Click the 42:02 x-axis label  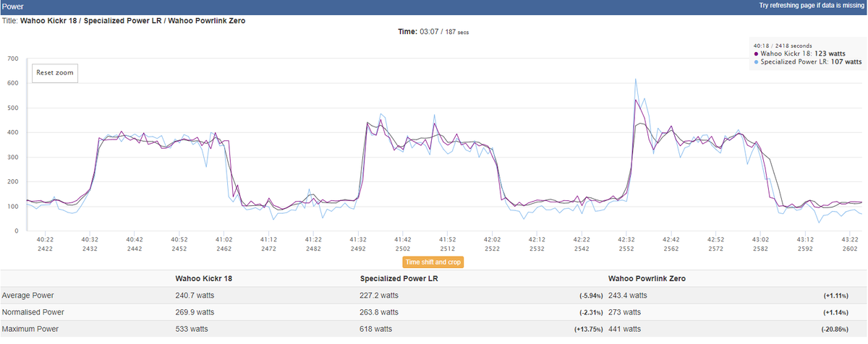point(492,238)
